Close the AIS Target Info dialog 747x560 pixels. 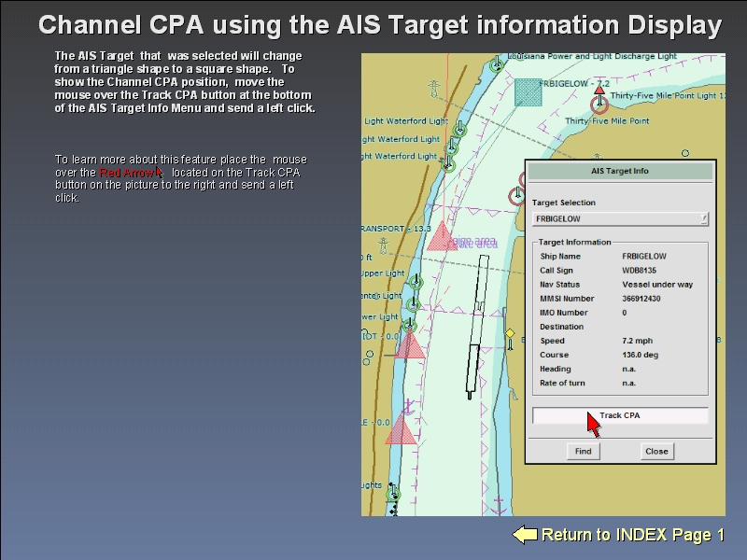coord(656,452)
